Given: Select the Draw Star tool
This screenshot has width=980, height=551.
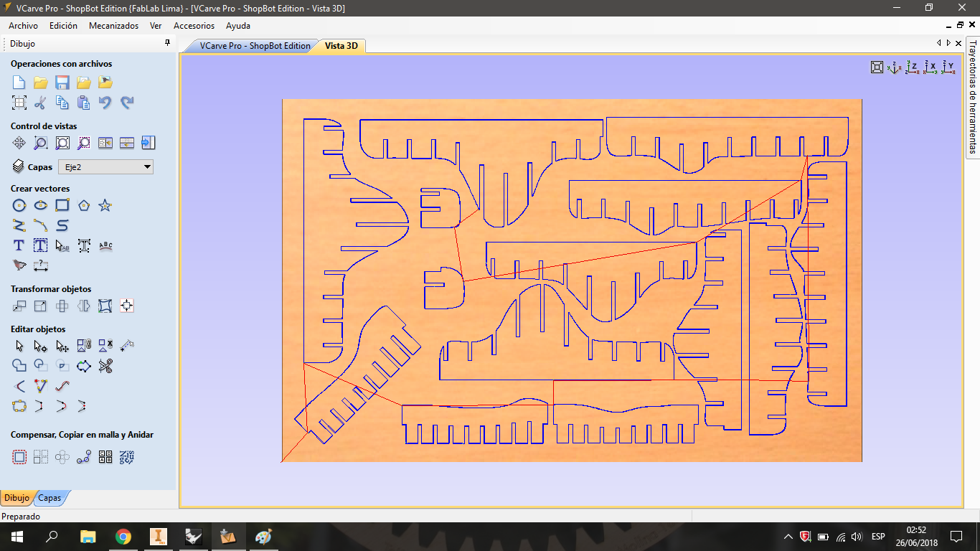Looking at the screenshot, I should pyautogui.click(x=105, y=205).
